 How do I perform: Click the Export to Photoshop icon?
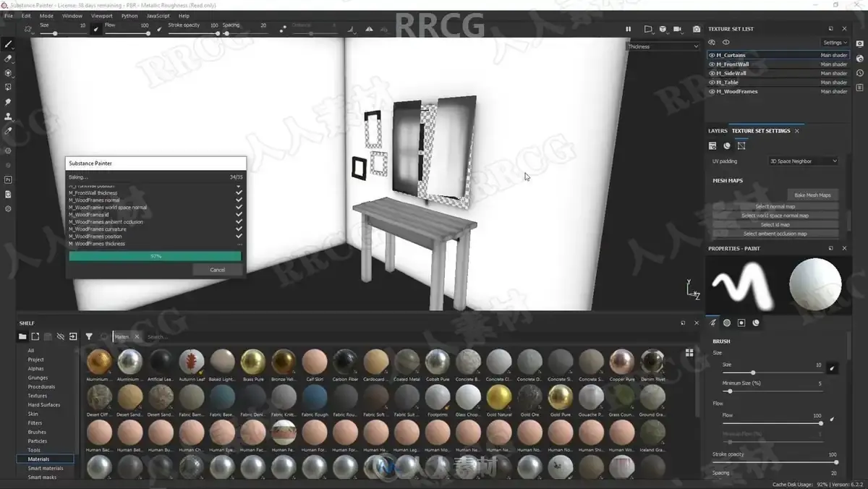(x=8, y=179)
